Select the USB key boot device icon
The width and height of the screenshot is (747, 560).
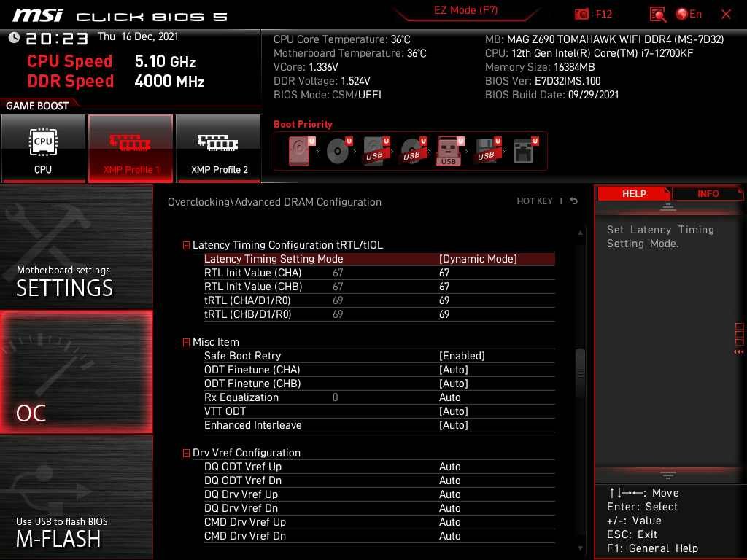[449, 151]
